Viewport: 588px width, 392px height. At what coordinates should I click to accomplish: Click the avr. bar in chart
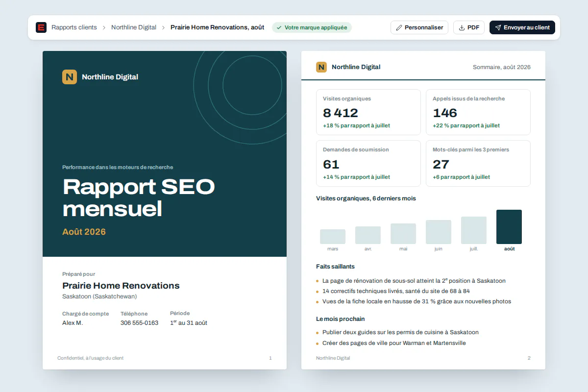(368, 235)
